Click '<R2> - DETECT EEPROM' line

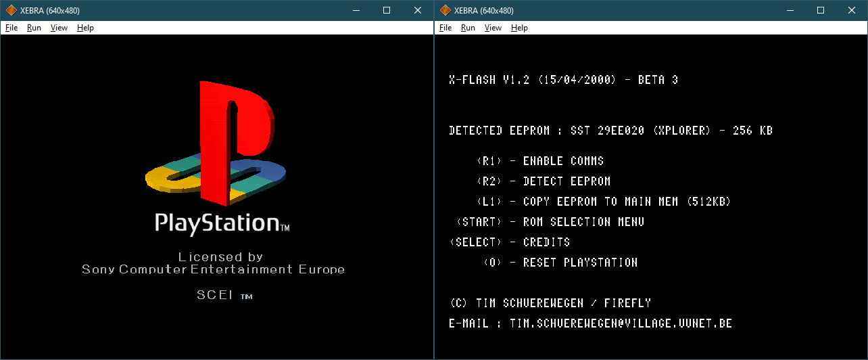click(543, 181)
